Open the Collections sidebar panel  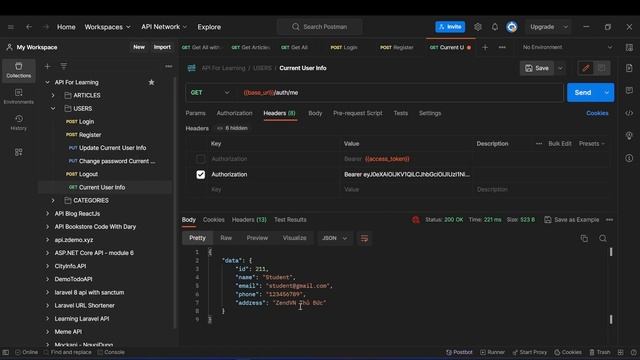click(x=19, y=70)
